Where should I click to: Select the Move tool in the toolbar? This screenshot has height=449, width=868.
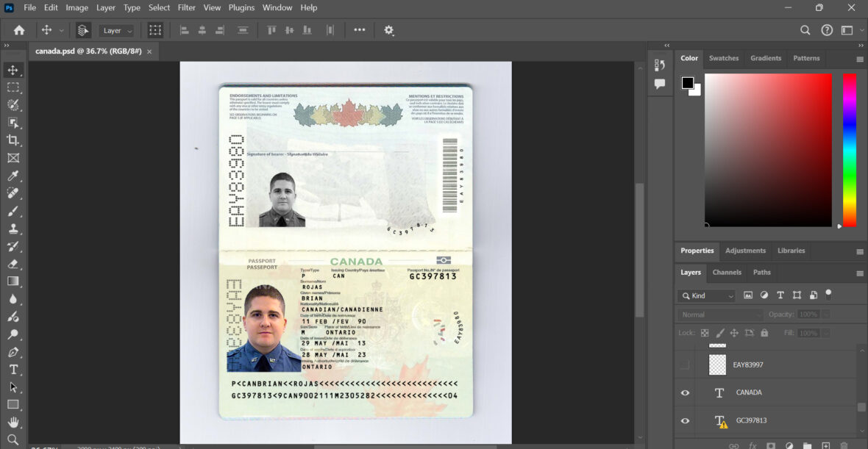pos(13,71)
